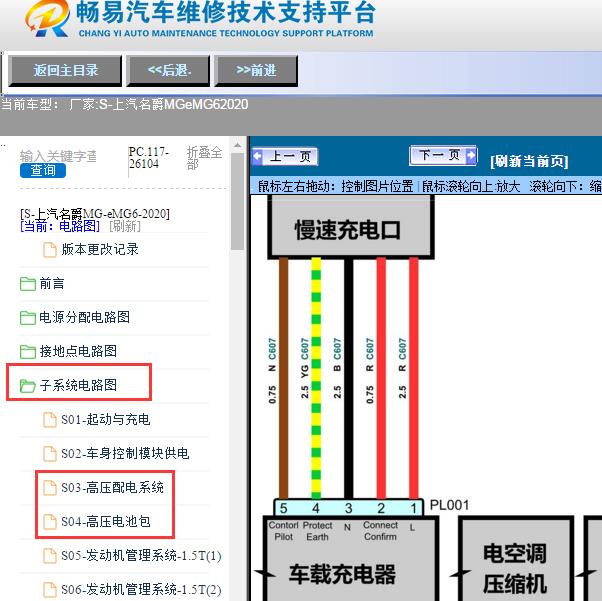602x601 pixels.
Task: Click the 畅易 platform logo
Action: point(47,19)
